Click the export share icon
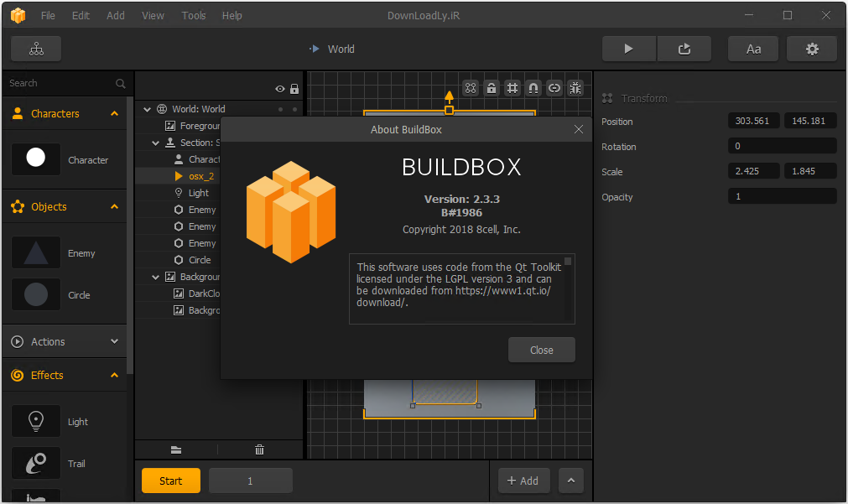Image resolution: width=848 pixels, height=504 pixels. tap(684, 49)
